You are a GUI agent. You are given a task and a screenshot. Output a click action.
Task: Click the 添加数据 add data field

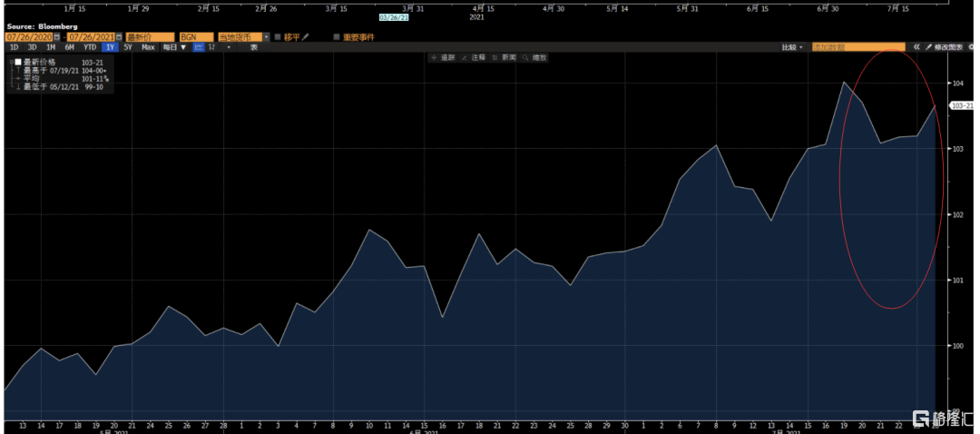point(858,47)
